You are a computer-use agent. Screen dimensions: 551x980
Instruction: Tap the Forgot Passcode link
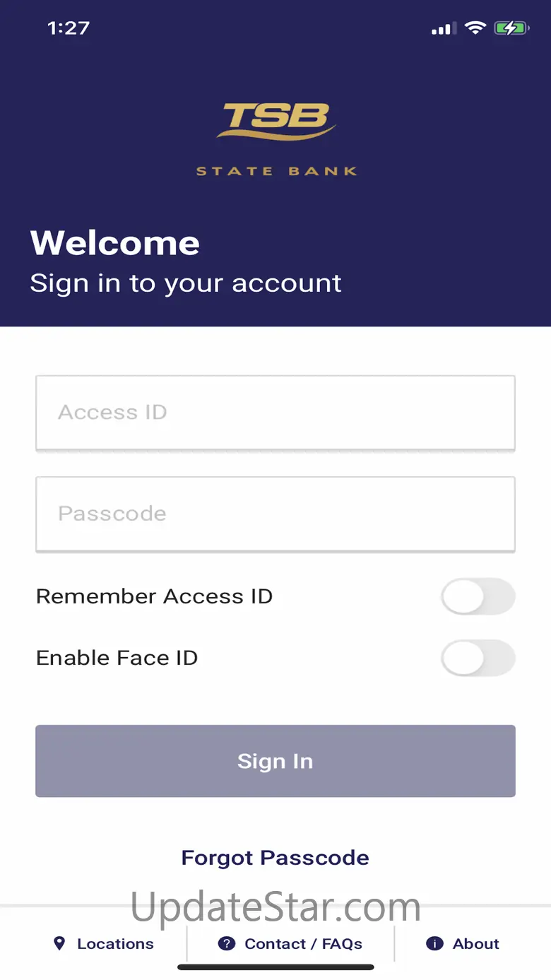click(x=275, y=858)
